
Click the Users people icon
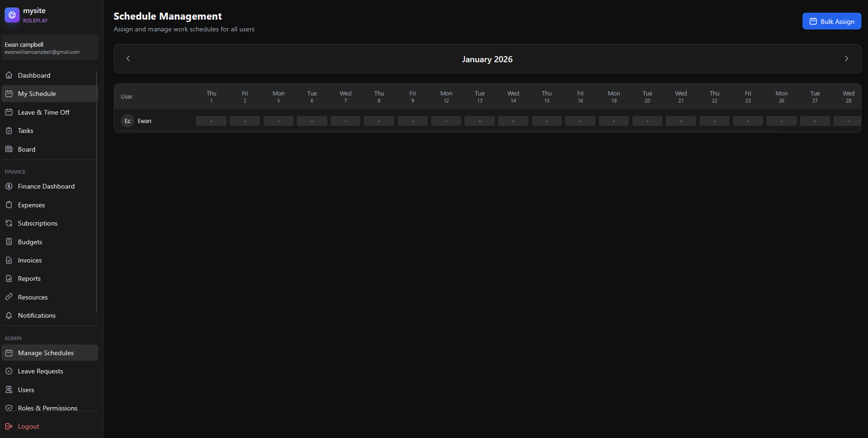point(9,390)
